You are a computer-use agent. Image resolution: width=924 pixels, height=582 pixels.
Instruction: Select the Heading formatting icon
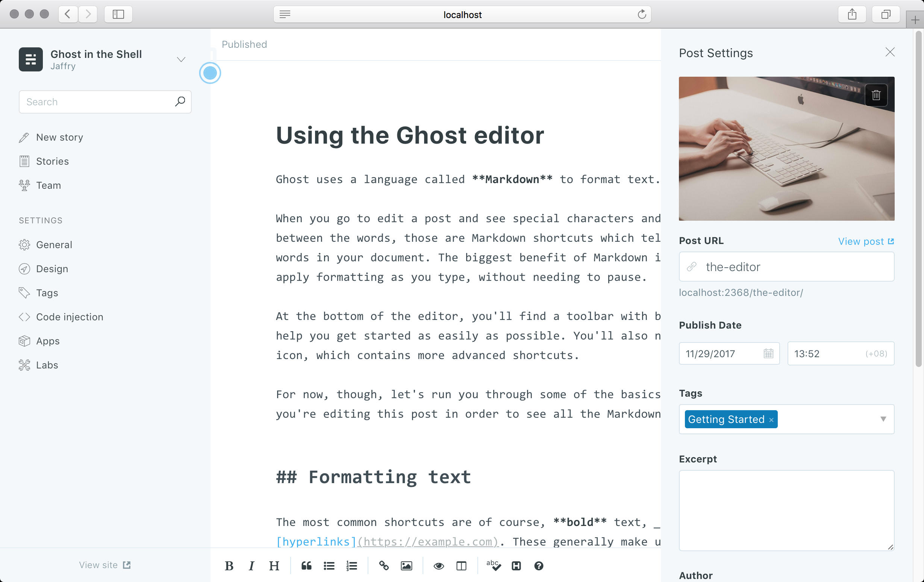(275, 565)
